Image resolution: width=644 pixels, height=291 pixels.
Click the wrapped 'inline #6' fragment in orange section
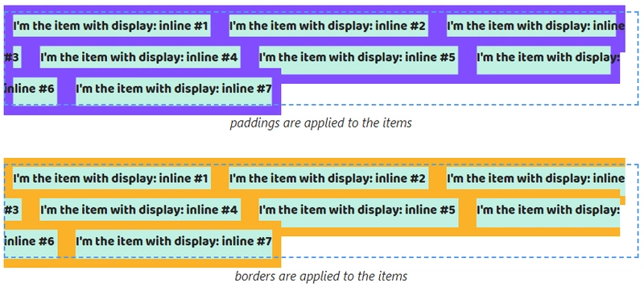point(31,241)
